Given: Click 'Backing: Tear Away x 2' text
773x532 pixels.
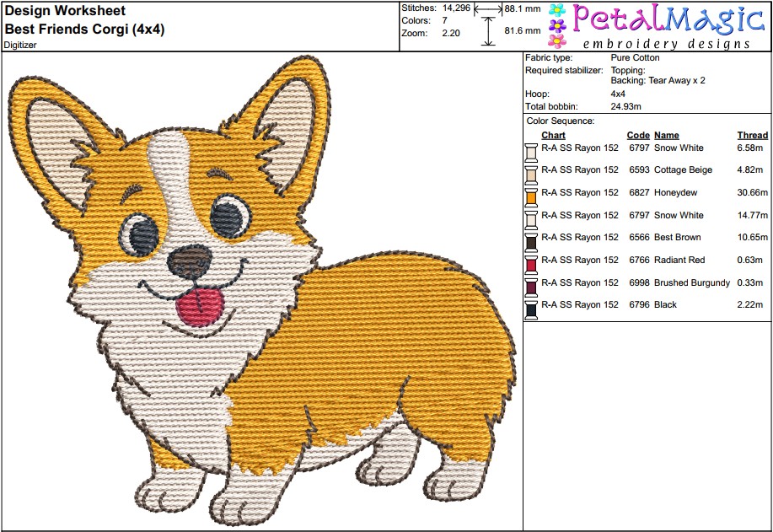Looking at the screenshot, I should pyautogui.click(x=658, y=80).
